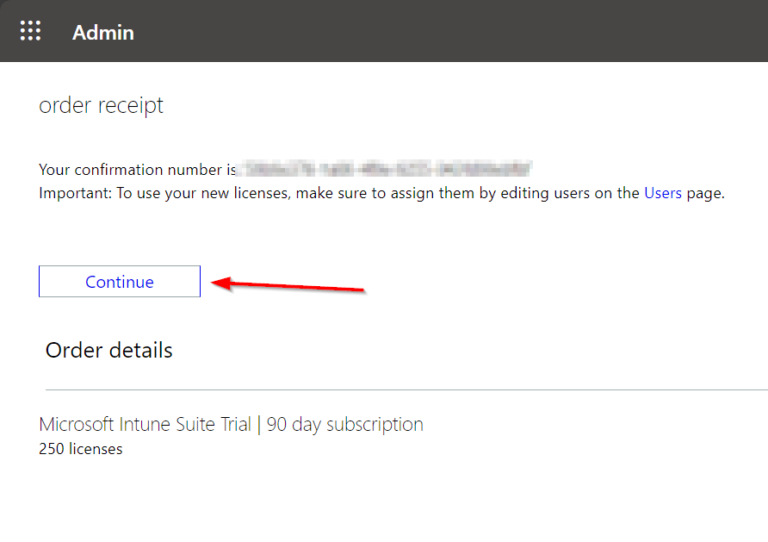Click the 'Order details' section heading
Screen dimensions: 768x542
(x=109, y=350)
